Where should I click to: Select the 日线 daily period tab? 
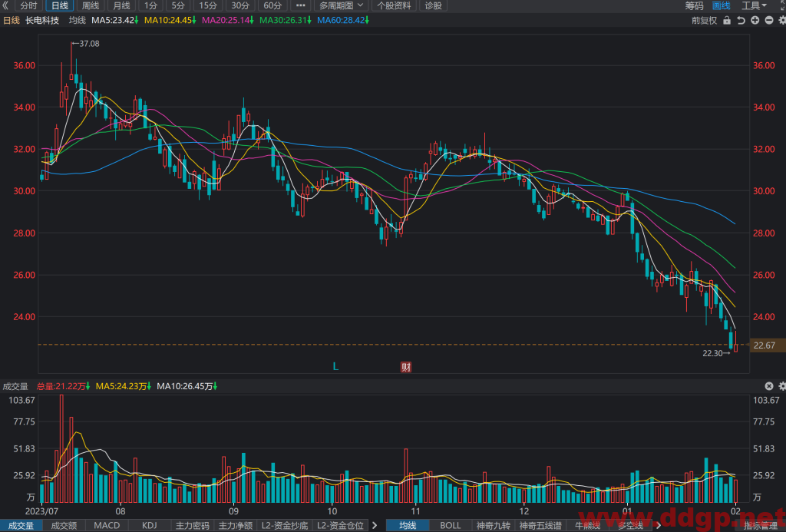60,5
